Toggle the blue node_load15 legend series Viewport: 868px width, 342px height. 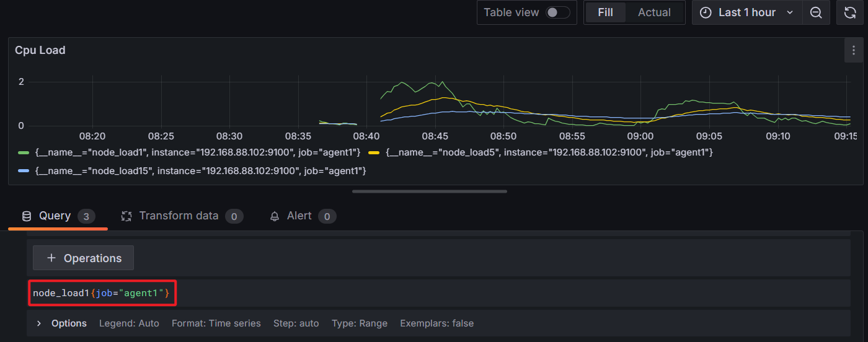24,170
